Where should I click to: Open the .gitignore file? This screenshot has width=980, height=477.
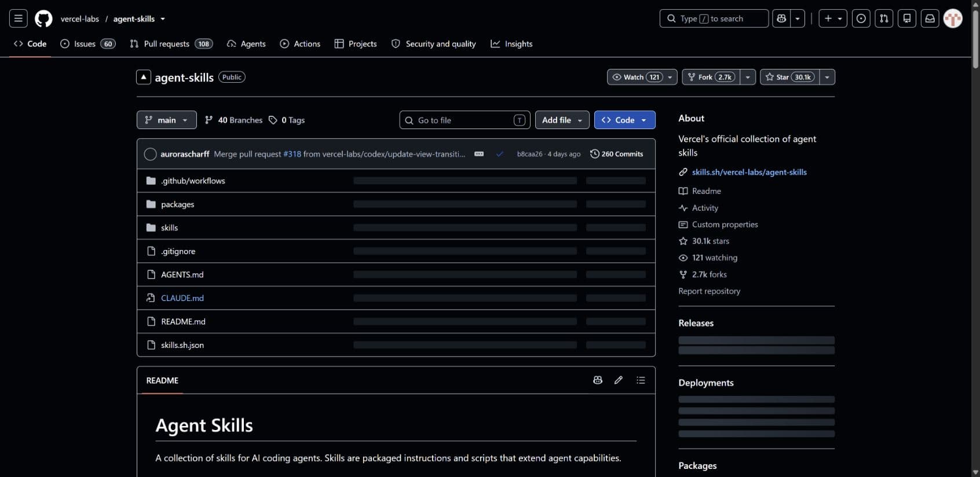click(x=178, y=251)
